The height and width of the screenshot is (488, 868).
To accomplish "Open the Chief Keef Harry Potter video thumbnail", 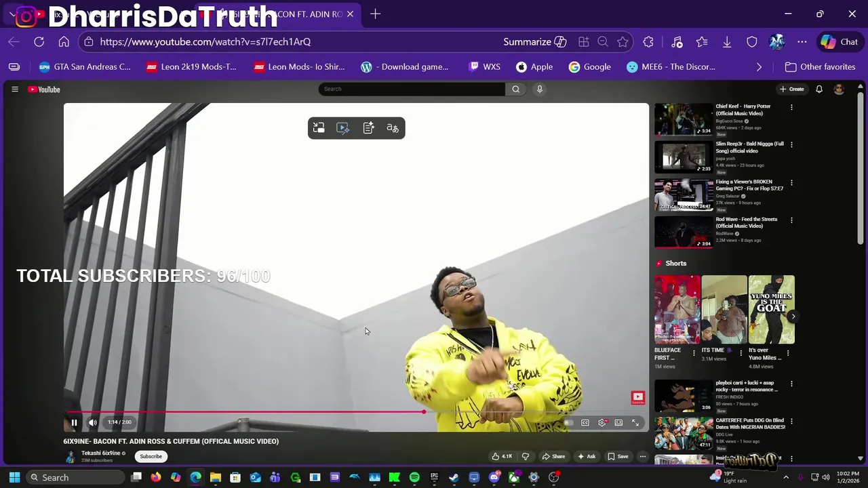I will 684,119.
